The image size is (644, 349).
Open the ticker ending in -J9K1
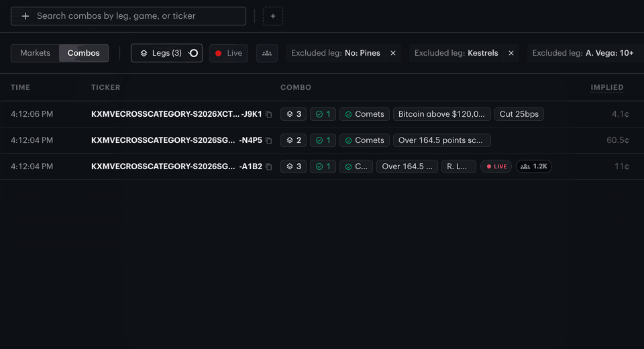176,114
